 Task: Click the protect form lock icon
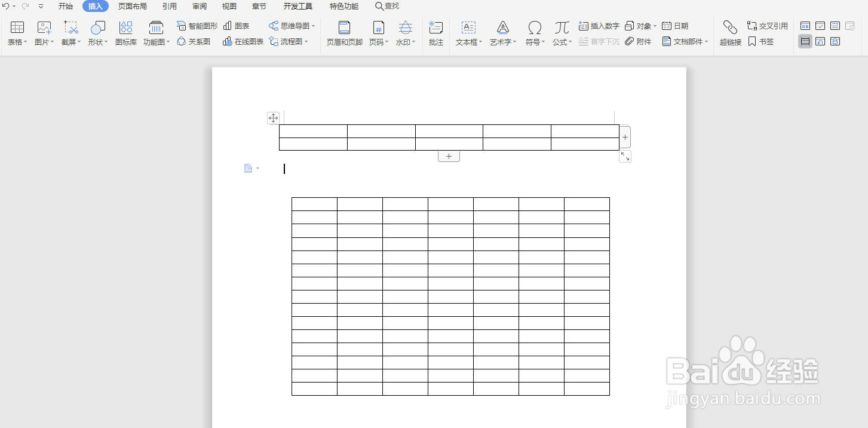[835, 41]
